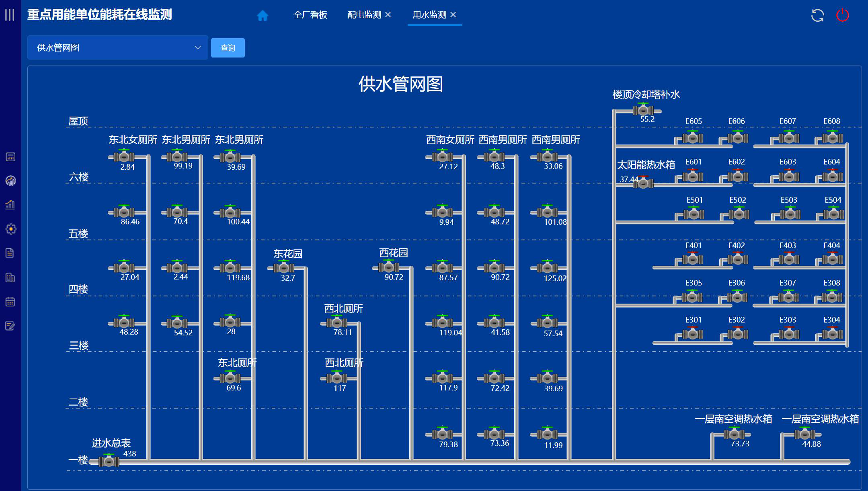Select the 太阳能热水箱 valve icon
The image size is (868, 491).
pos(643,183)
